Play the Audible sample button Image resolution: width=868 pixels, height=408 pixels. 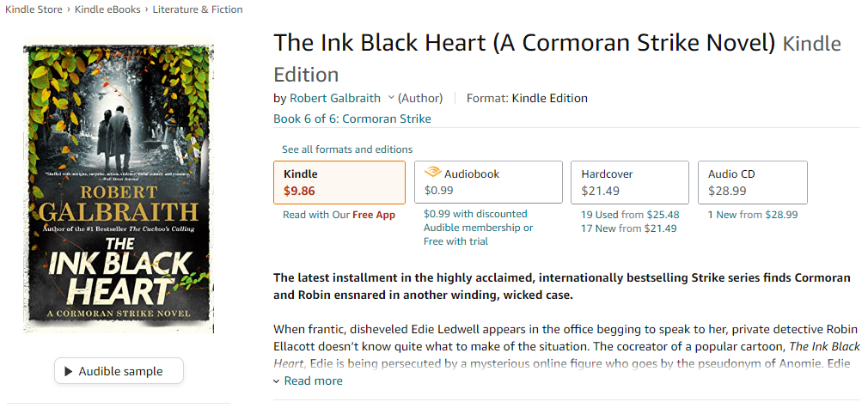(119, 372)
